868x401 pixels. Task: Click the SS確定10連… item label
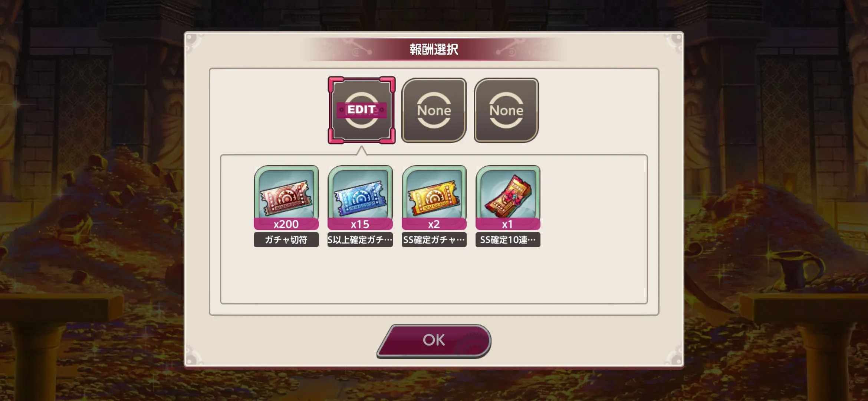coord(508,240)
